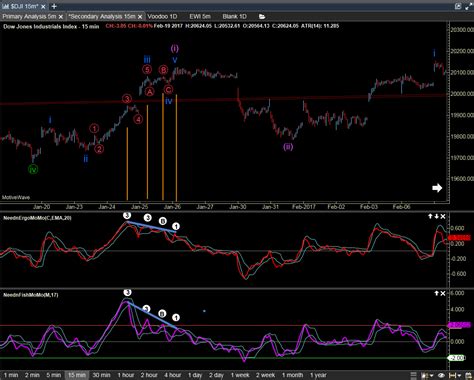Set bar size to 2 min
Image resolution: width=474 pixels, height=380 pixels.
(32, 375)
